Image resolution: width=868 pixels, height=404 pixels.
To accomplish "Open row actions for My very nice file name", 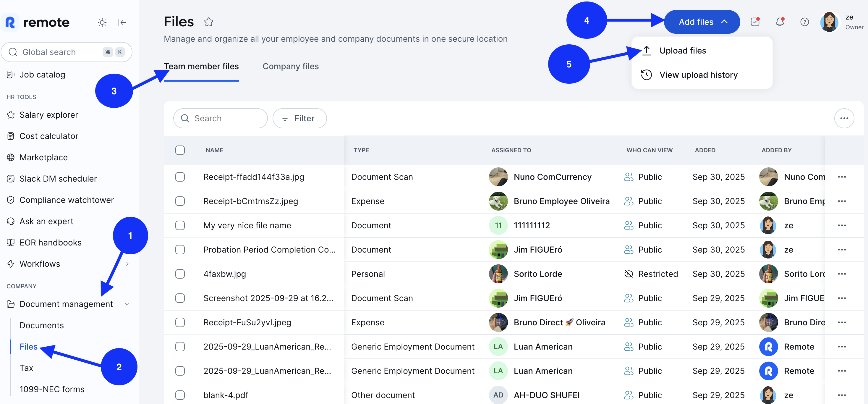I will [x=841, y=225].
